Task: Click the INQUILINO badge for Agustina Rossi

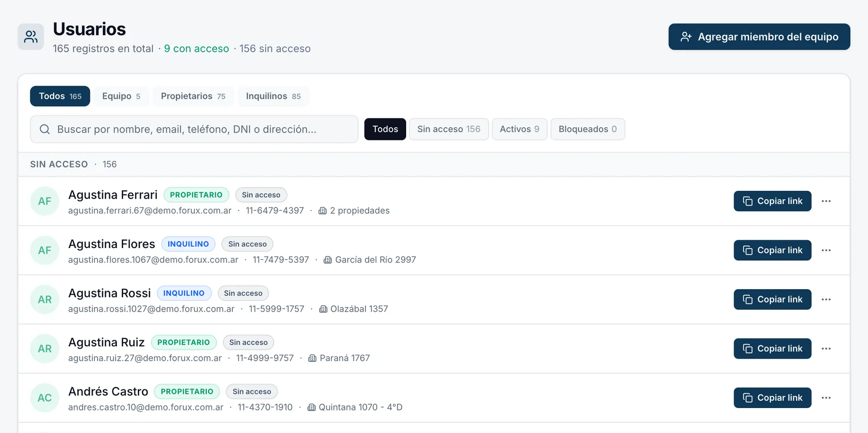Action: tap(184, 293)
